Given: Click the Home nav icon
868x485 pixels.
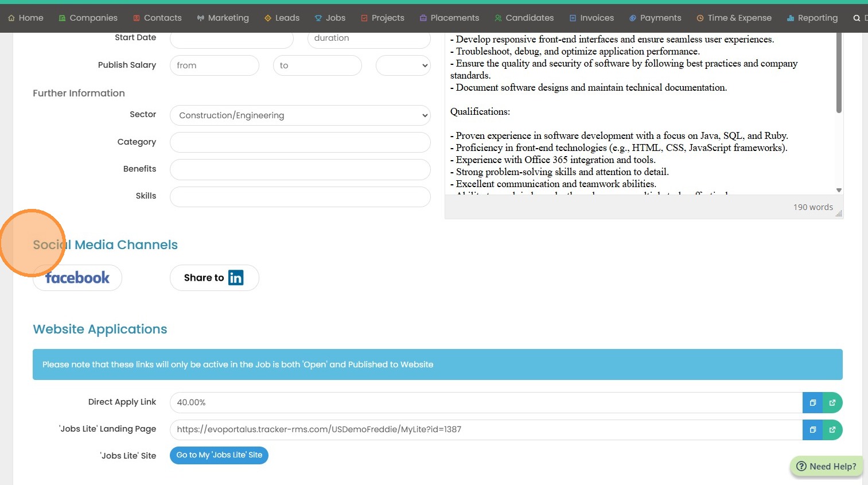Looking at the screenshot, I should [11, 18].
